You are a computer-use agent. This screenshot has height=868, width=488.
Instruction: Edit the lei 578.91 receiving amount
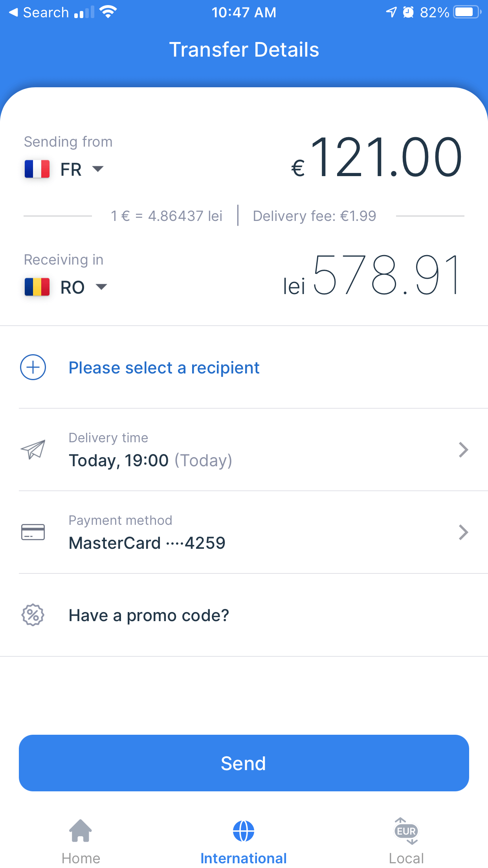[371, 275]
